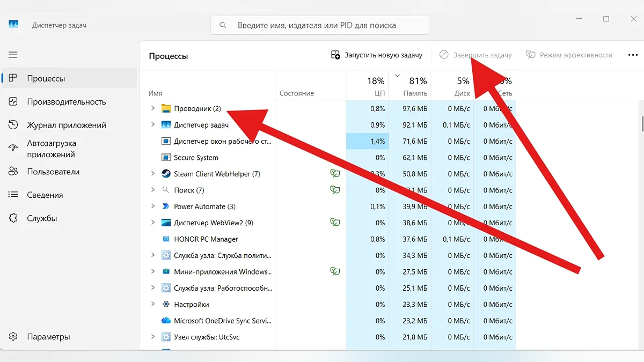
Task: Click the Диспетчер WebView2 process icon
Action: tap(166, 223)
